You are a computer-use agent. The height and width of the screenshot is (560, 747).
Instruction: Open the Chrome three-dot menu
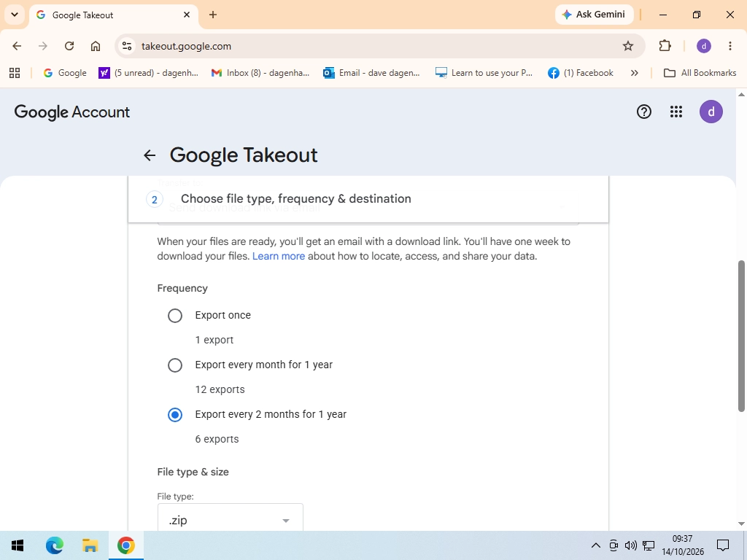coord(729,46)
